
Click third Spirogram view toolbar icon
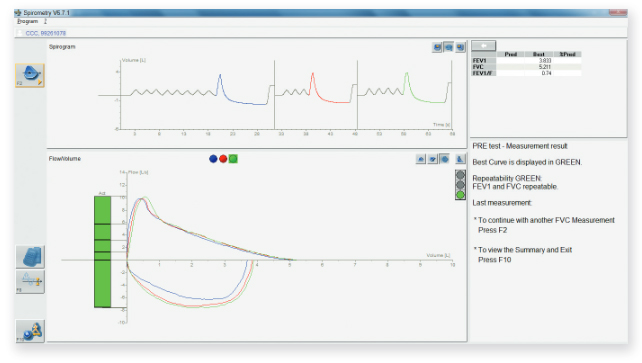click(461, 47)
